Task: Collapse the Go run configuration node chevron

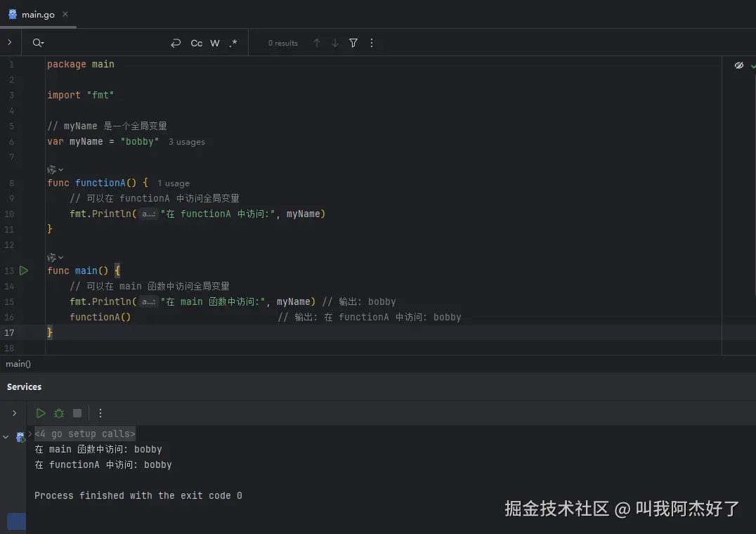Action: (x=6, y=436)
